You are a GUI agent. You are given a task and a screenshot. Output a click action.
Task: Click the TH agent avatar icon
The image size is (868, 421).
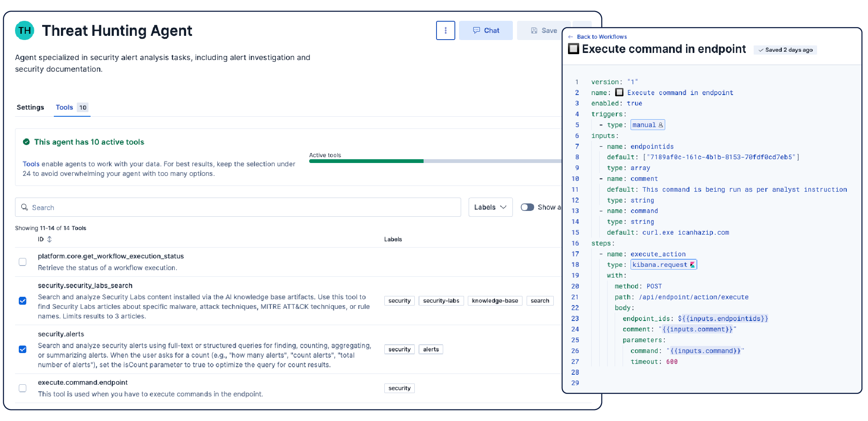[25, 30]
